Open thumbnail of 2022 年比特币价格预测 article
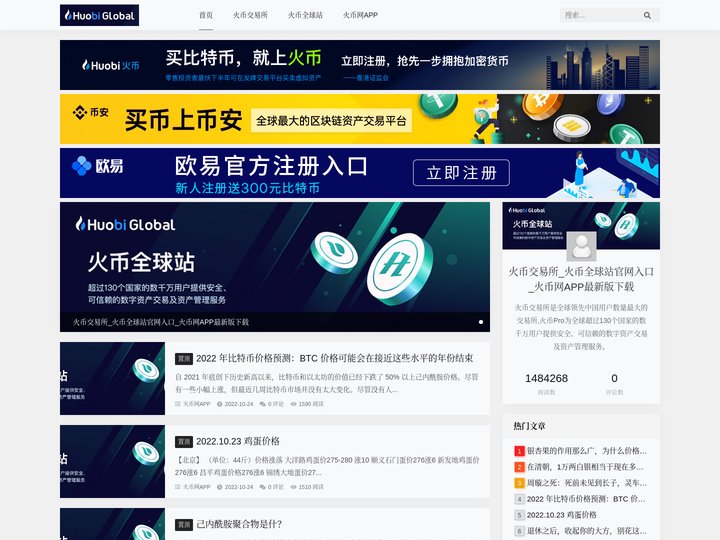Viewport: 720px width, 540px height. [112, 378]
